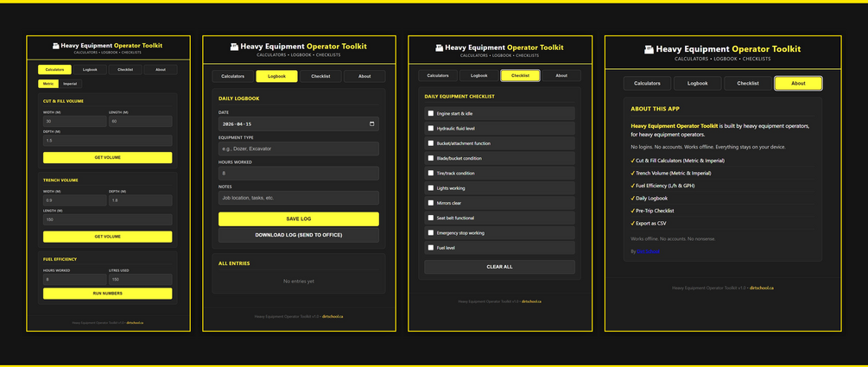
Task: Click Download Log (Send to Office)
Action: (x=298, y=235)
